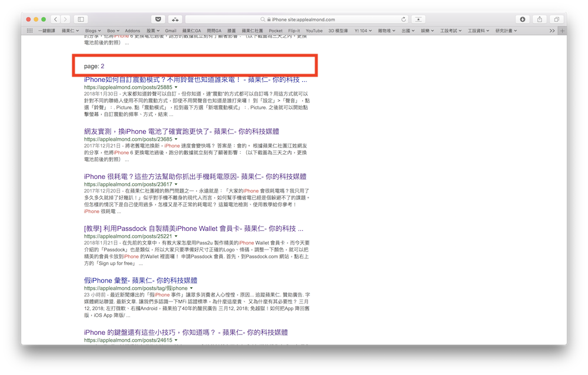Expand the 工設資料 bookmarks folder
The height and width of the screenshot is (375, 588).
point(479,31)
